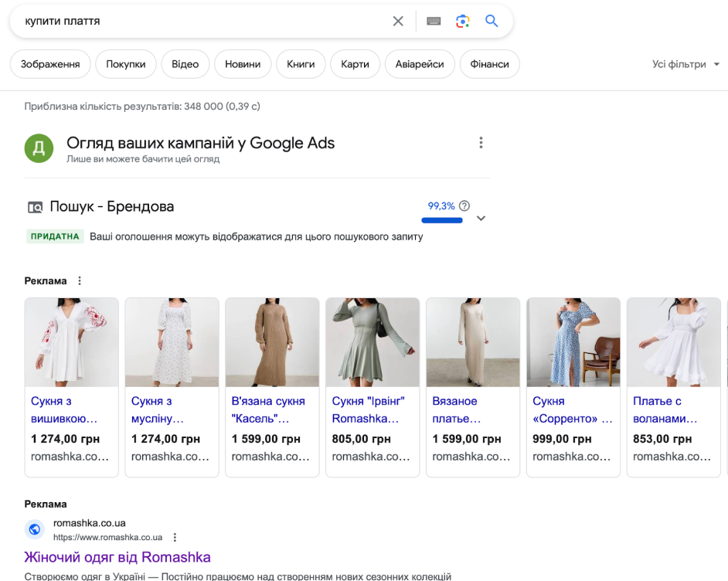The width and height of the screenshot is (728, 581).
Task: Open Сукня з мусліну product link
Action: coord(158,409)
